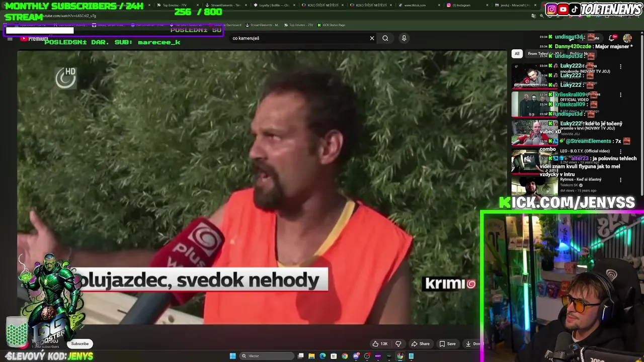This screenshot has width=644, height=362.
Task: Switch to the StreamElements browser tab
Action: [224, 5]
